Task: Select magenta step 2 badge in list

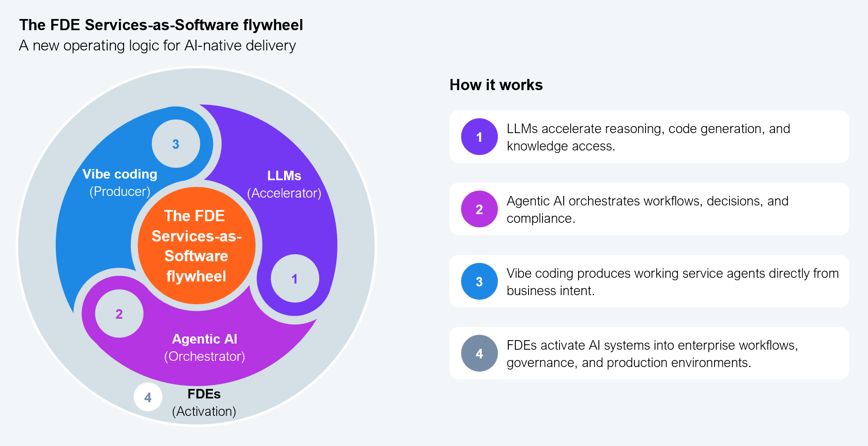Action: tap(479, 209)
